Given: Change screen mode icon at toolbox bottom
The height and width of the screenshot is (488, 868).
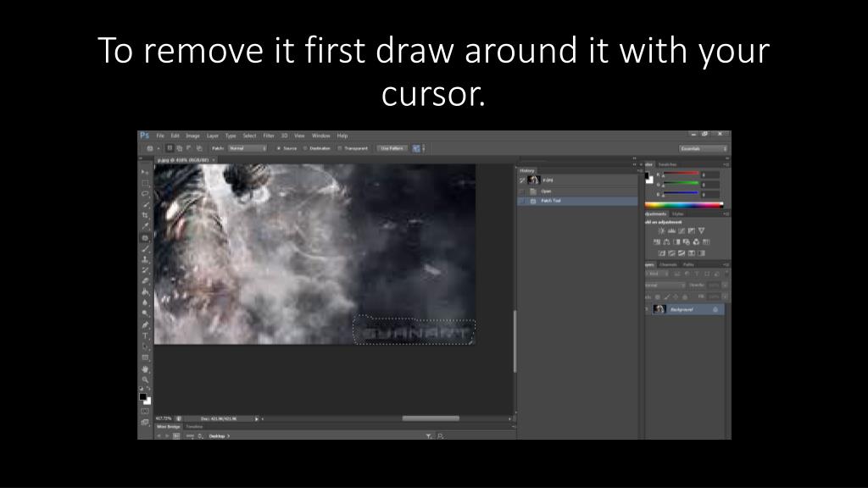Looking at the screenshot, I should pyautogui.click(x=145, y=422).
